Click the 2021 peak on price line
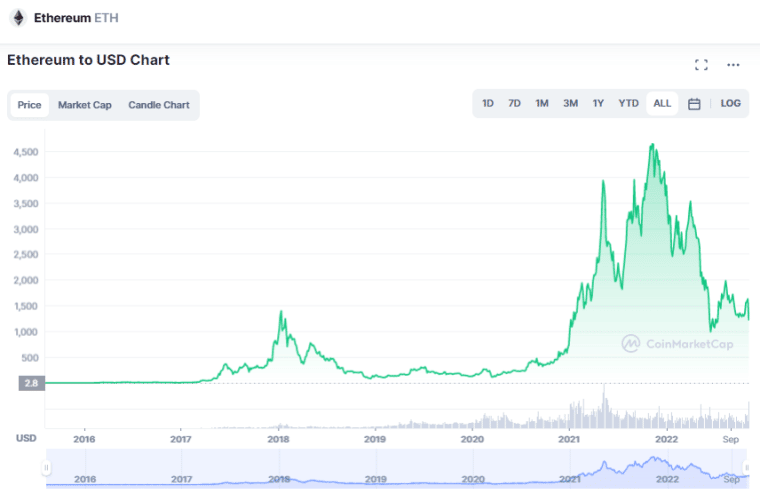This screenshot has width=760, height=494. [653, 145]
